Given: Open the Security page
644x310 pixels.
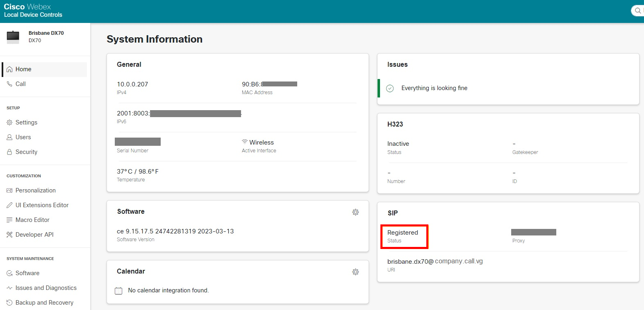Looking at the screenshot, I should pos(44,152).
